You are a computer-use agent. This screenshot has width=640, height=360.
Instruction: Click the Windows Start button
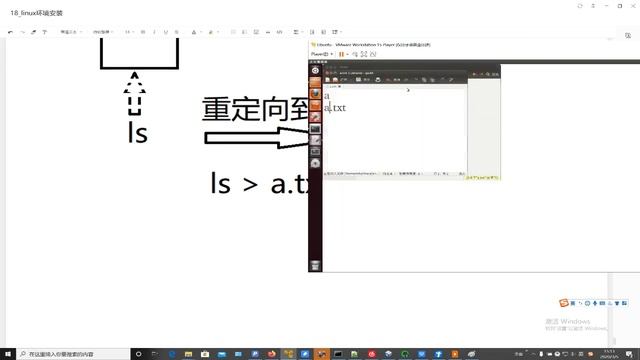click(8, 354)
